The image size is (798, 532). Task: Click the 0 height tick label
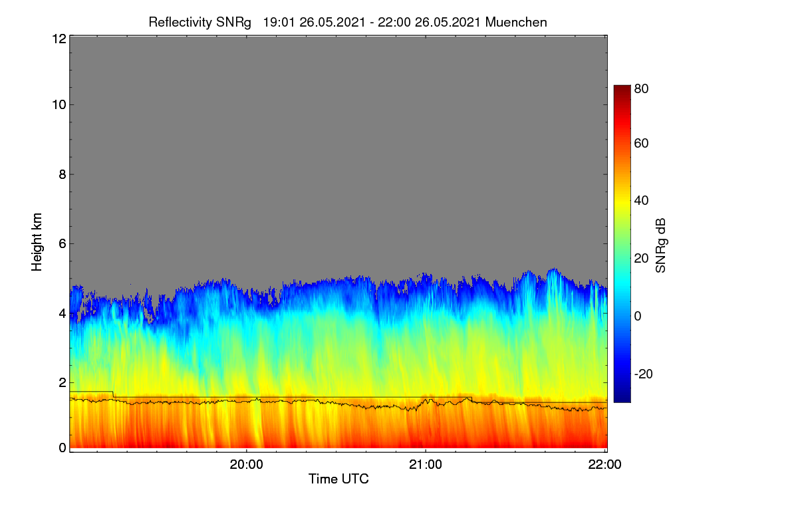click(61, 448)
